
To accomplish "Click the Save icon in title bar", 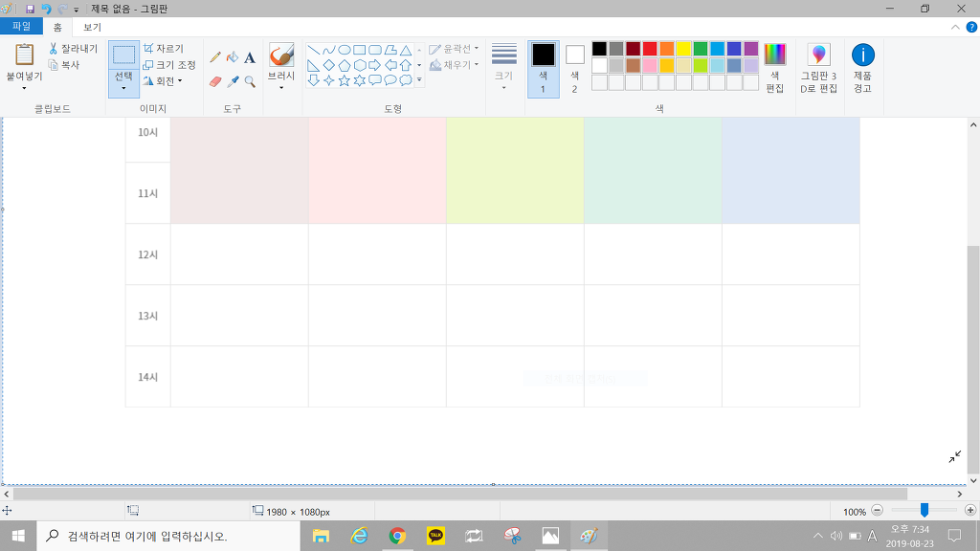I will (30, 9).
